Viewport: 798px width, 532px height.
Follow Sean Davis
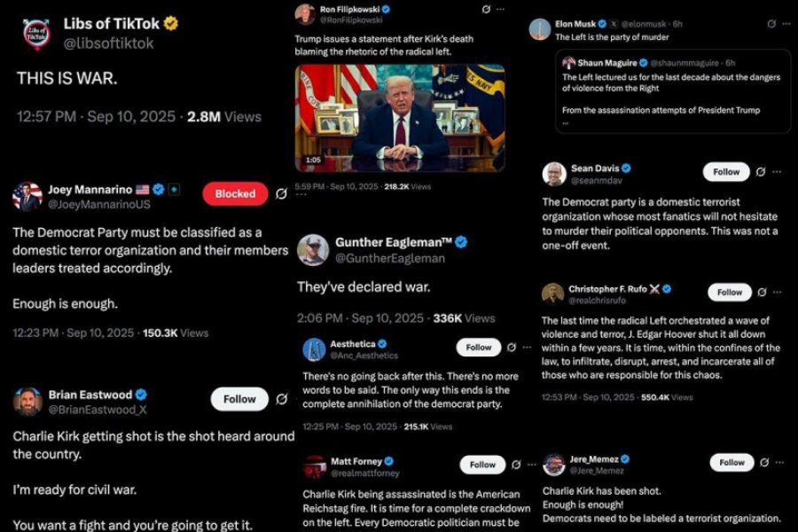[x=726, y=172]
